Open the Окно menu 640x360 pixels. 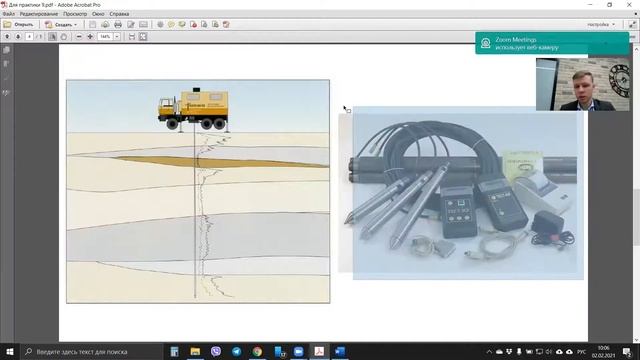(98, 14)
